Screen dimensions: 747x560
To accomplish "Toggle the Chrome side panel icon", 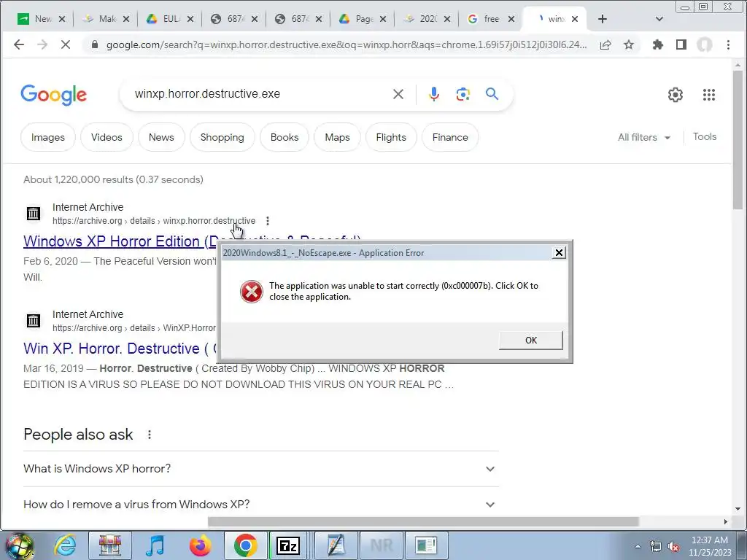I will pyautogui.click(x=681, y=44).
